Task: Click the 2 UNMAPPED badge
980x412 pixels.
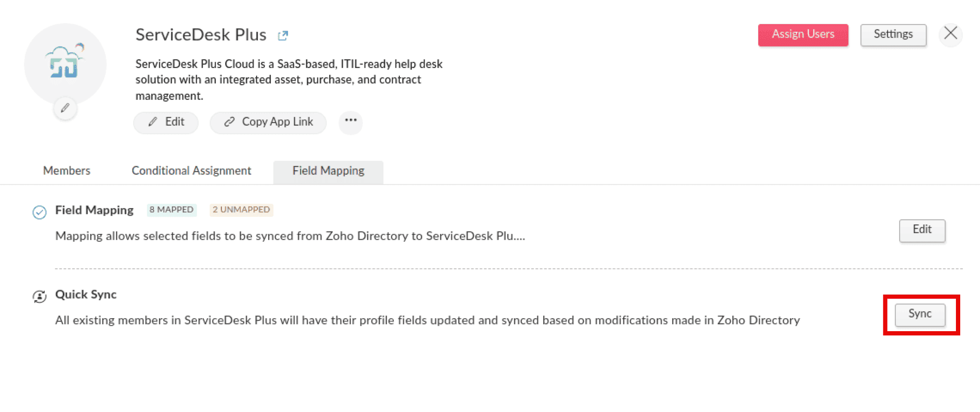Action: (x=241, y=210)
